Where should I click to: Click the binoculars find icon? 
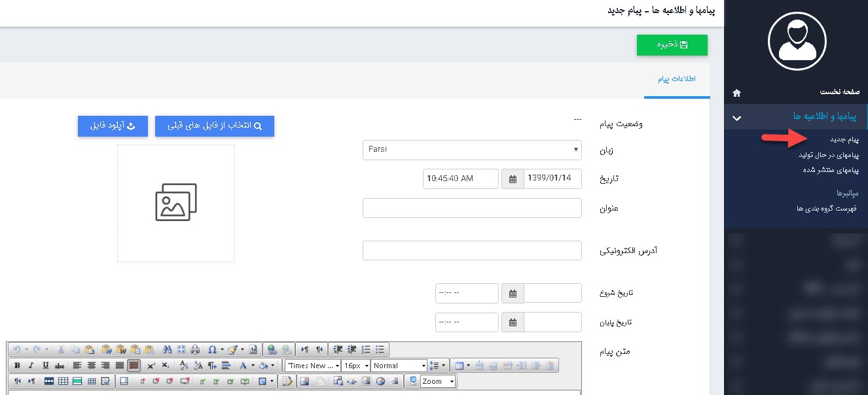(x=166, y=349)
